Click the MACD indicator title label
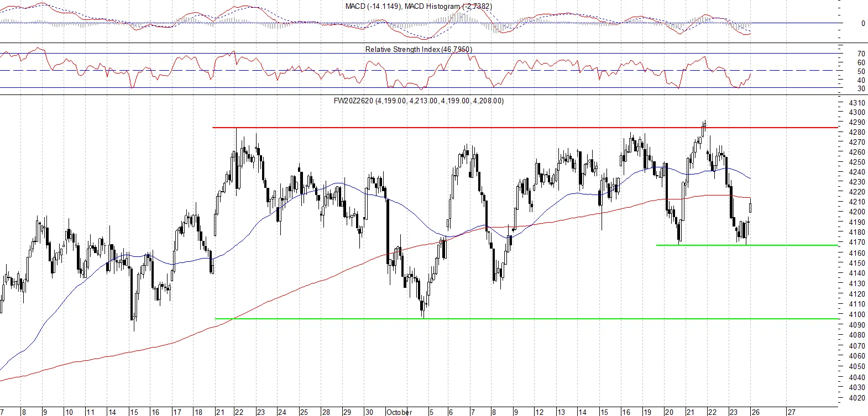868x416 pixels. click(x=419, y=6)
